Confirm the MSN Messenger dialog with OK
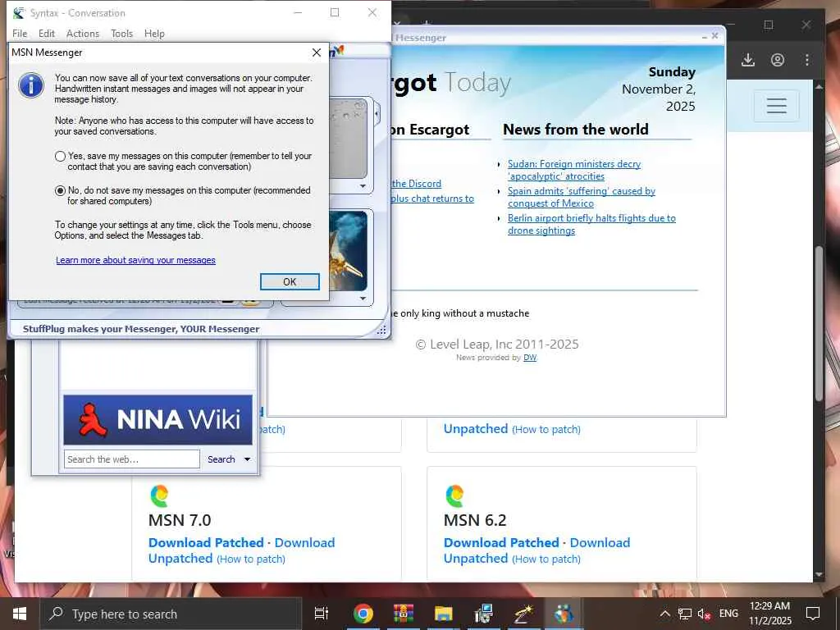Viewport: 840px width, 630px height. (290, 282)
